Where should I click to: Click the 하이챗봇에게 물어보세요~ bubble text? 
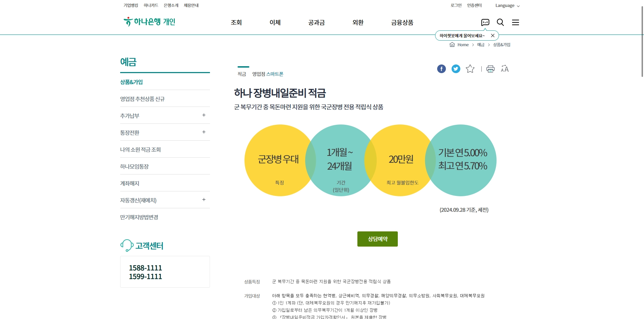click(462, 36)
